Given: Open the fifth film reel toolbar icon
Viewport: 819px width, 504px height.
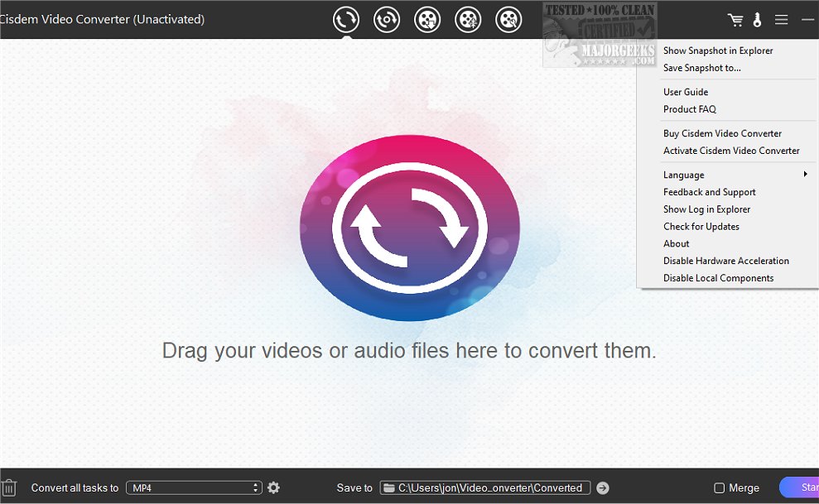Looking at the screenshot, I should coord(508,20).
